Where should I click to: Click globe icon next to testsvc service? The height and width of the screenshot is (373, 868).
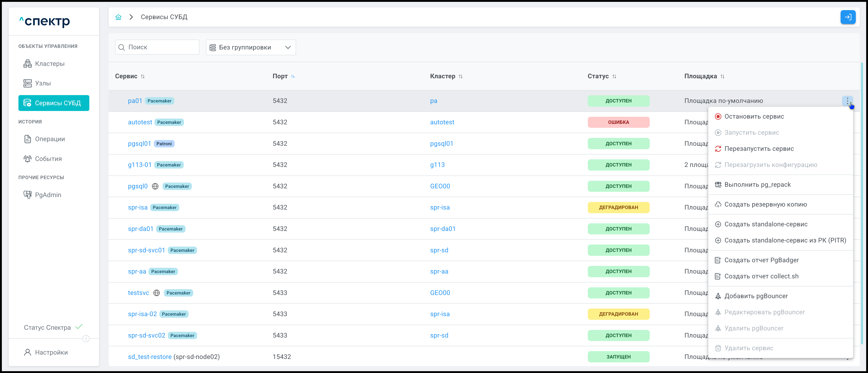pyautogui.click(x=156, y=293)
